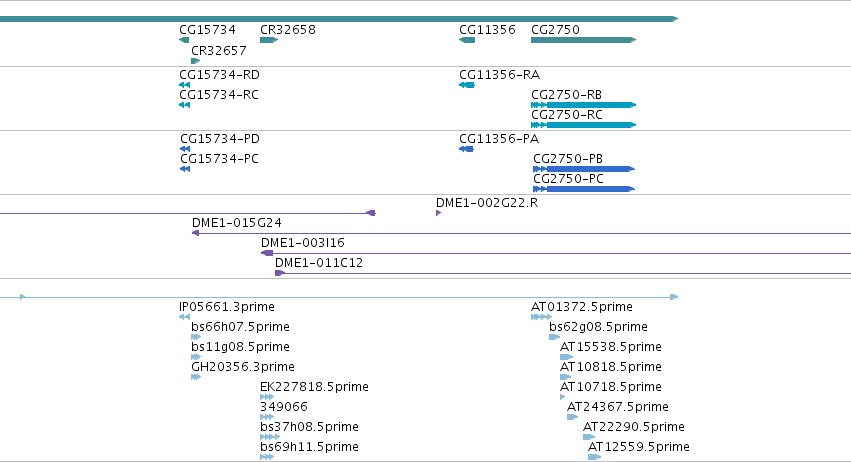851x462 pixels.
Task: Click the DME1-003I16 left arrowhead
Action: (267, 253)
